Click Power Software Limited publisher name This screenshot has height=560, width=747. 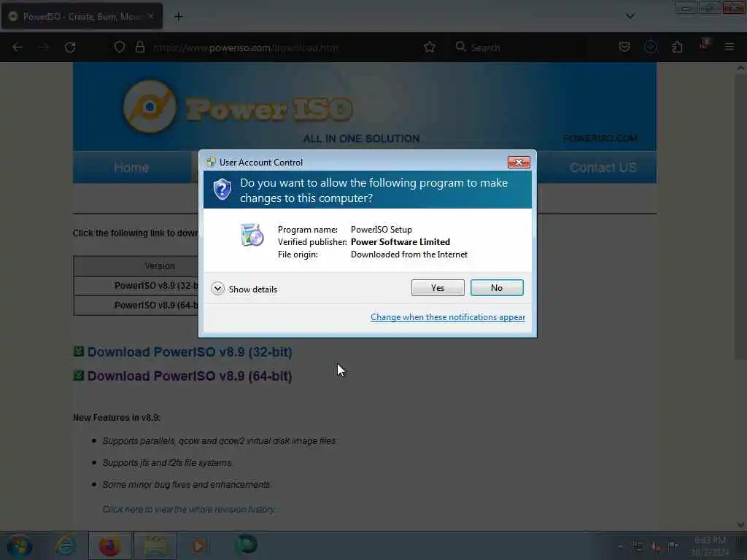click(400, 242)
